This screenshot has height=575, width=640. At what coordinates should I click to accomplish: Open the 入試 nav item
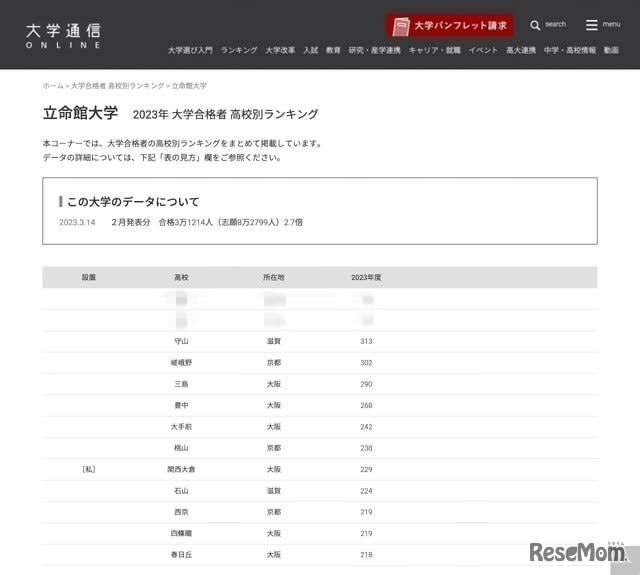pyautogui.click(x=311, y=50)
